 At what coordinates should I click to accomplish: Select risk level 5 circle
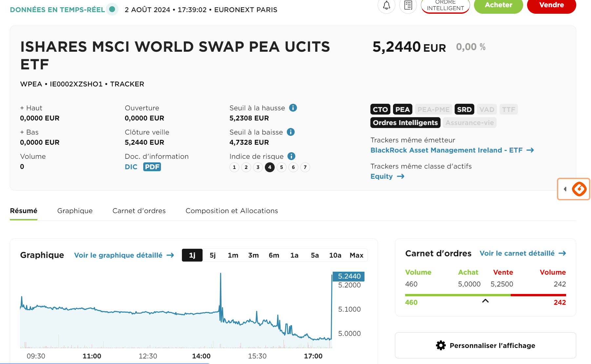pyautogui.click(x=282, y=167)
